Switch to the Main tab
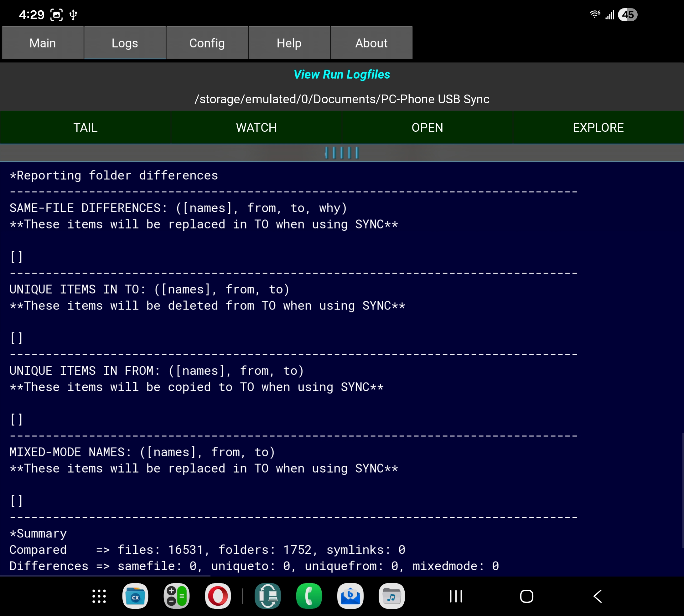Viewport: 684px width, 616px height. (x=43, y=43)
